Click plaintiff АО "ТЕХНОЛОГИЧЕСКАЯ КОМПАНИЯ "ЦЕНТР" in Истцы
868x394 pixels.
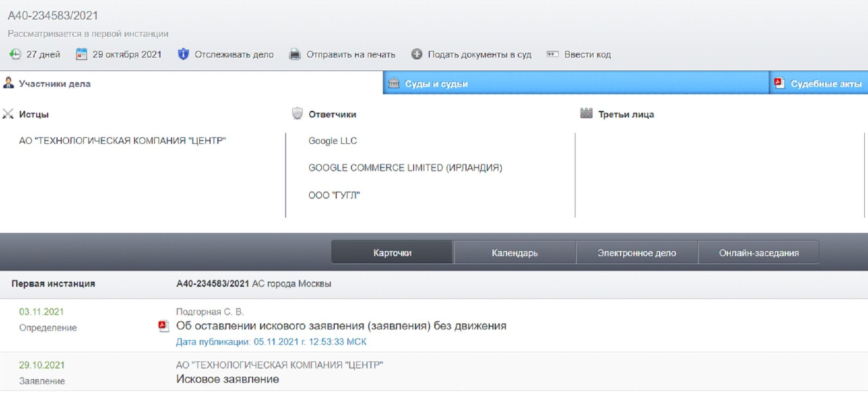[122, 141]
